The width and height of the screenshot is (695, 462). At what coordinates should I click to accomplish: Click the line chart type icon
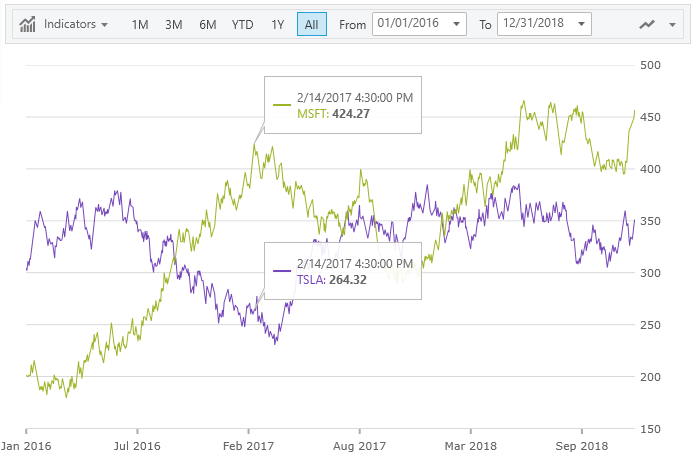click(x=649, y=24)
